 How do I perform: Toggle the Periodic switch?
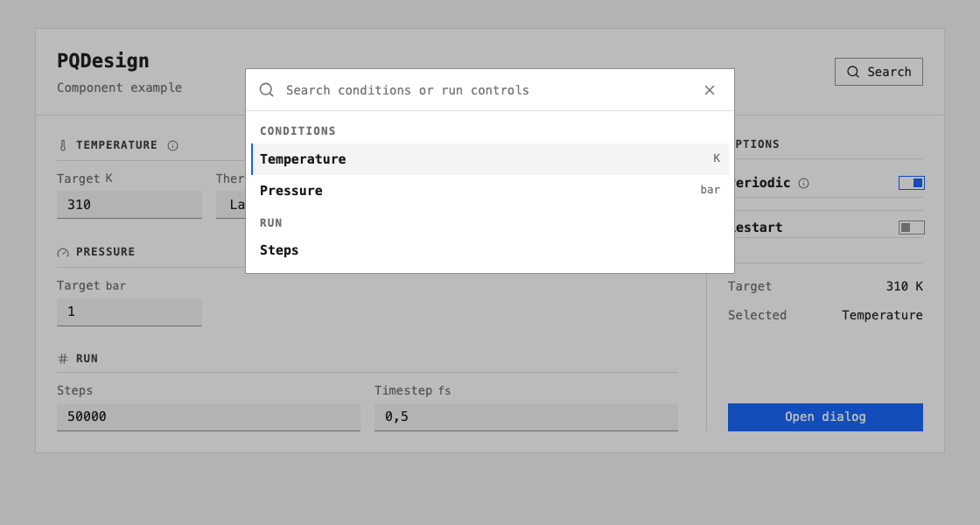click(x=911, y=183)
